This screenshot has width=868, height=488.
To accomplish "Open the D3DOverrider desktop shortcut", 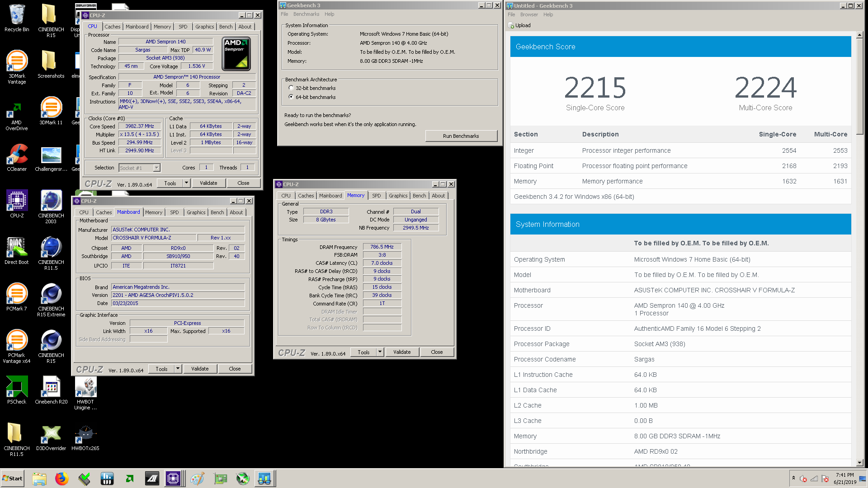I will click(x=51, y=437).
